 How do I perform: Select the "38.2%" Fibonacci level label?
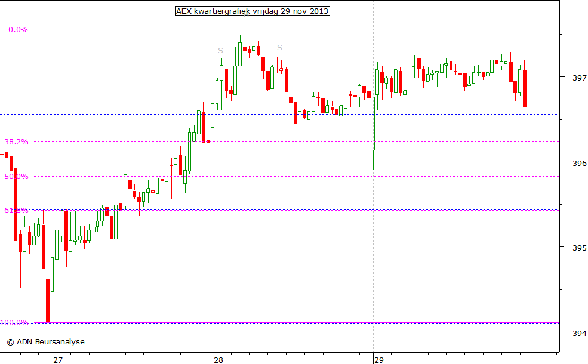[16, 141]
